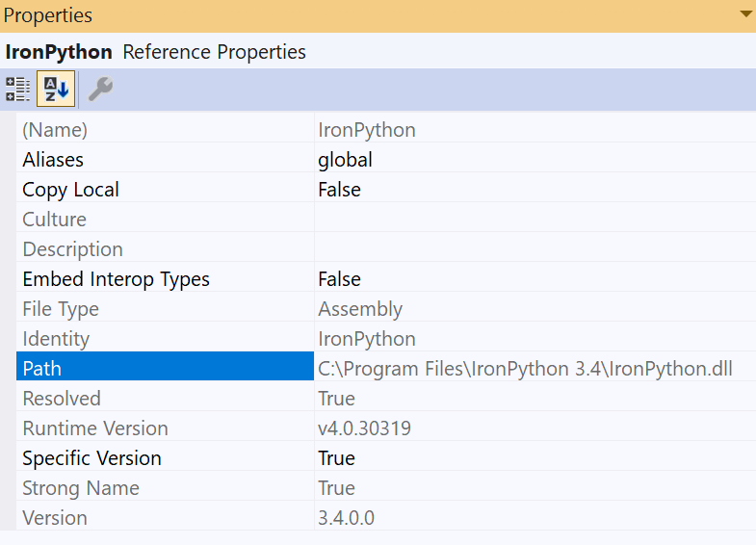Image resolution: width=756 pixels, height=545 pixels.
Task: Click the (Name) value IronPython
Action: click(x=367, y=130)
